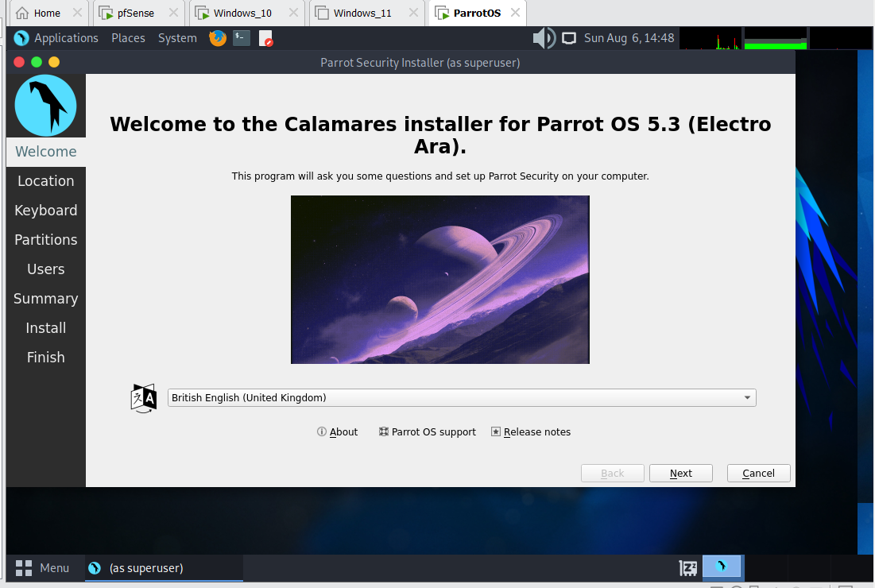The height and width of the screenshot is (588, 875).
Task: Open the display network icon in panel
Action: [x=569, y=38]
